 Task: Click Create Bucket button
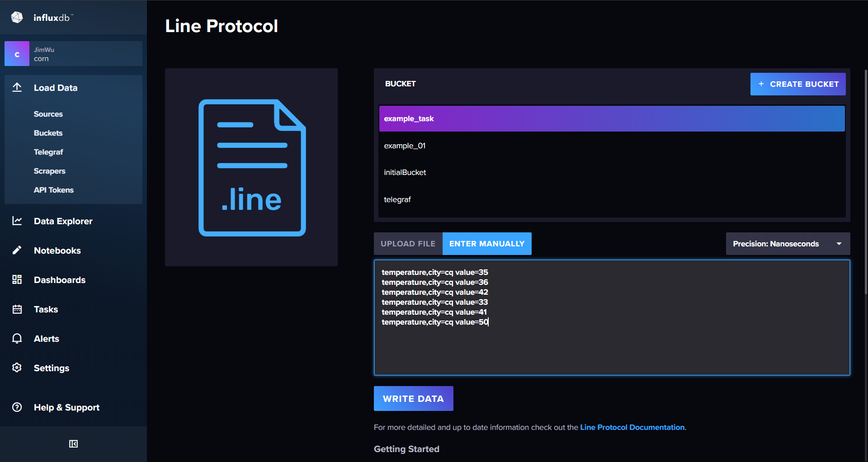(x=798, y=84)
